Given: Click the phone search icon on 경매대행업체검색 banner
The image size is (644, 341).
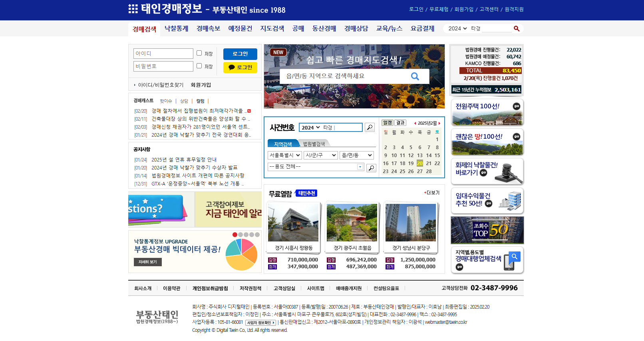Looking at the screenshot, I should point(512,261).
